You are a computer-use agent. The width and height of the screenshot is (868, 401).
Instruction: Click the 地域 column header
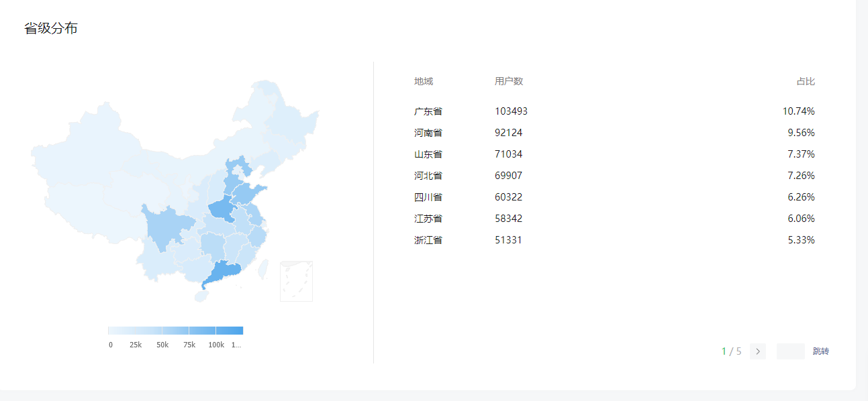click(424, 81)
